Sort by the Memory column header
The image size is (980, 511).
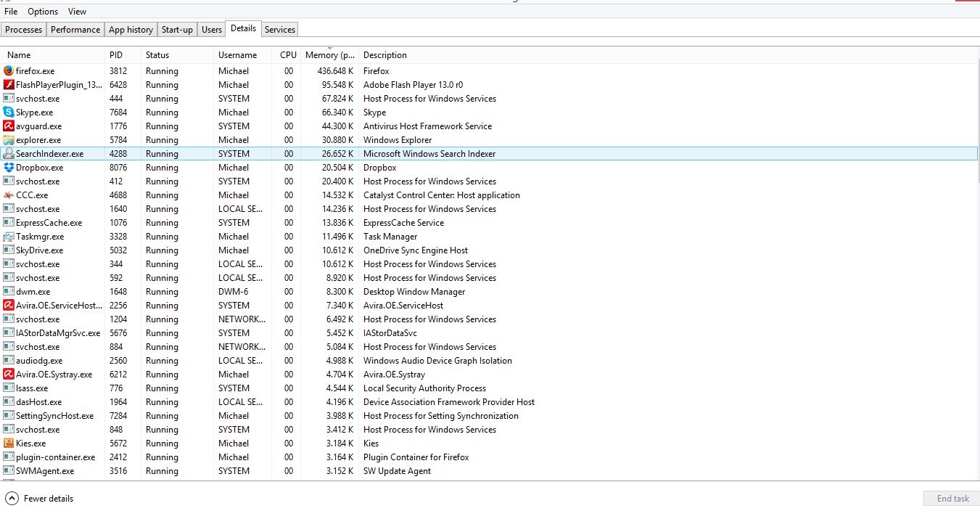coord(330,55)
